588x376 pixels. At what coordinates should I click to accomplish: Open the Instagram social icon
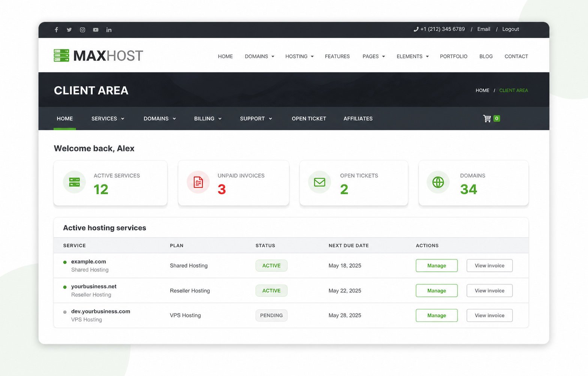82,30
